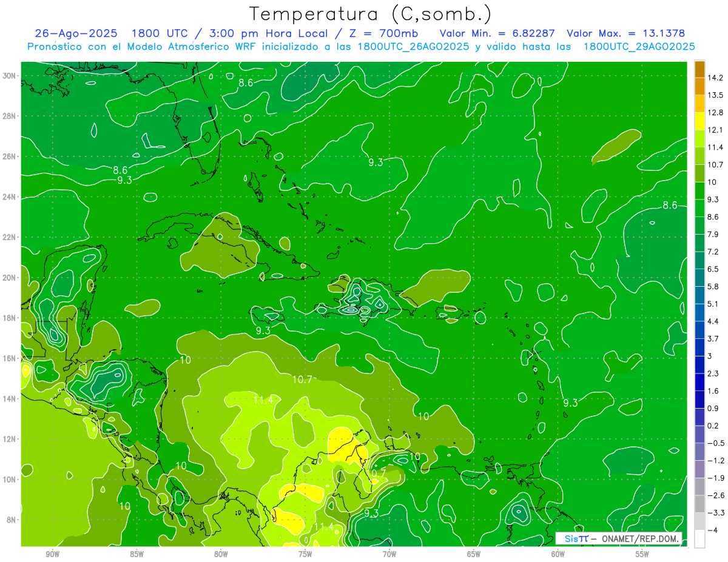The height and width of the screenshot is (562, 728).
Task: Click the latitude axis label "18N"
Action: (10, 318)
